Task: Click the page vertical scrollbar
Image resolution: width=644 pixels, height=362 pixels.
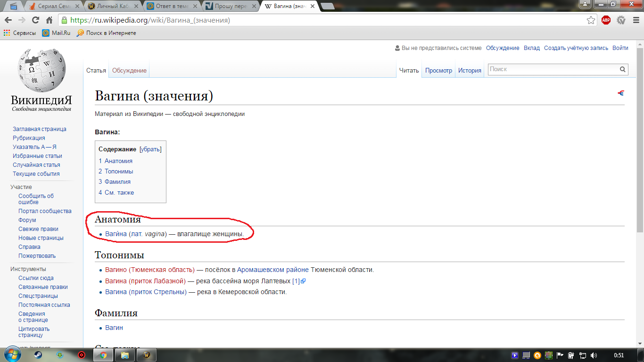Action: point(640,141)
